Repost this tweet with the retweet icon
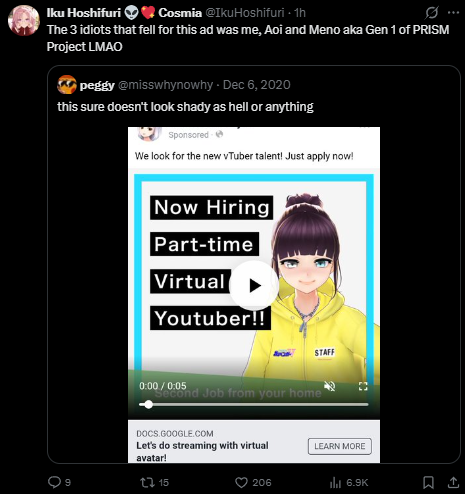Viewport: 465px width, 494px height. [145, 482]
